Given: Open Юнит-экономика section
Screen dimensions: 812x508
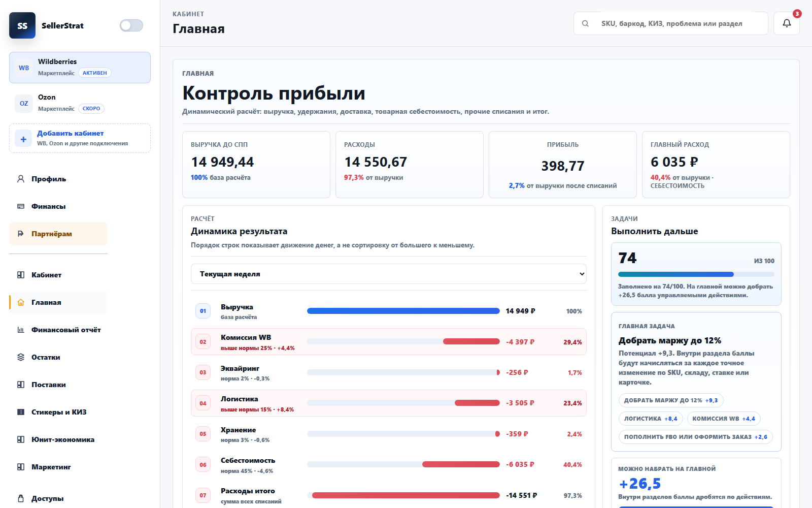Looking at the screenshot, I should pos(58,439).
